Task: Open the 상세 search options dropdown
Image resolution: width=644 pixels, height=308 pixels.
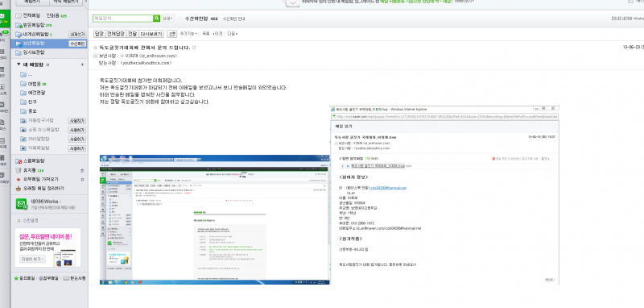Action: tap(168, 19)
